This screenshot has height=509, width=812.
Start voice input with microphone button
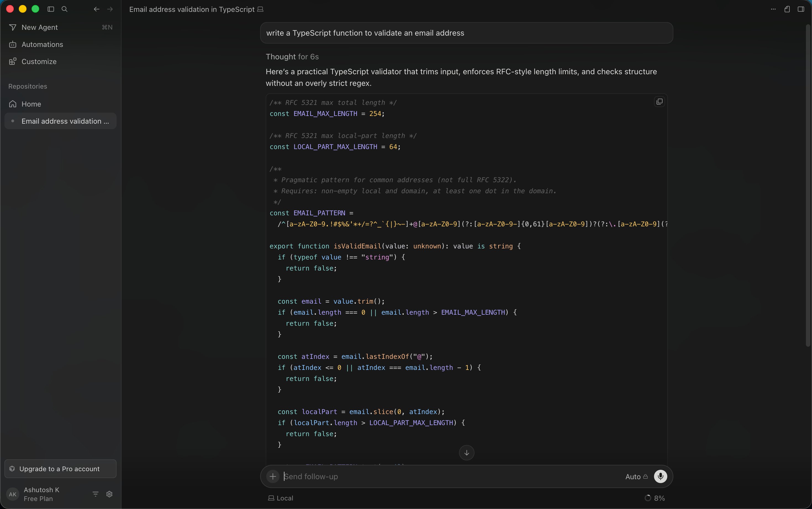coord(660,477)
